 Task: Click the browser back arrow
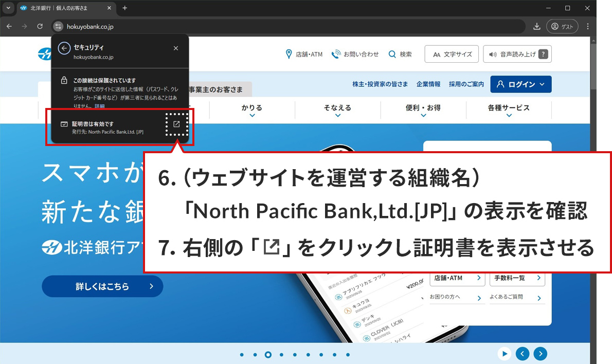(9, 27)
